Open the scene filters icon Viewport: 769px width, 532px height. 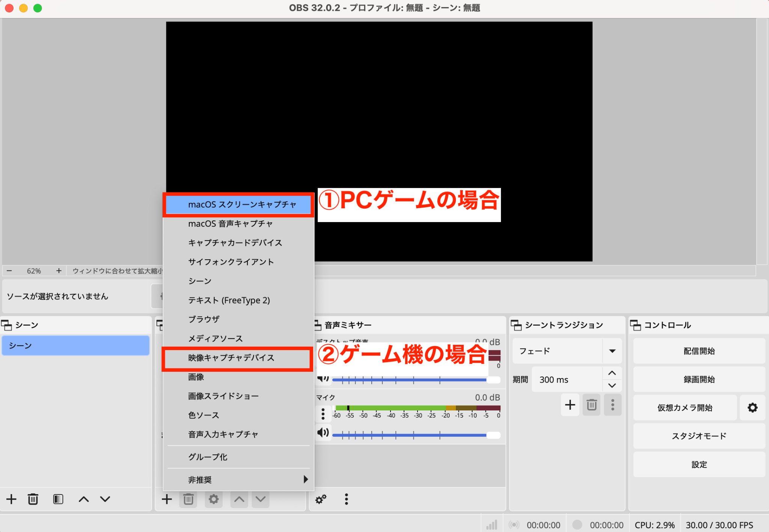58,499
